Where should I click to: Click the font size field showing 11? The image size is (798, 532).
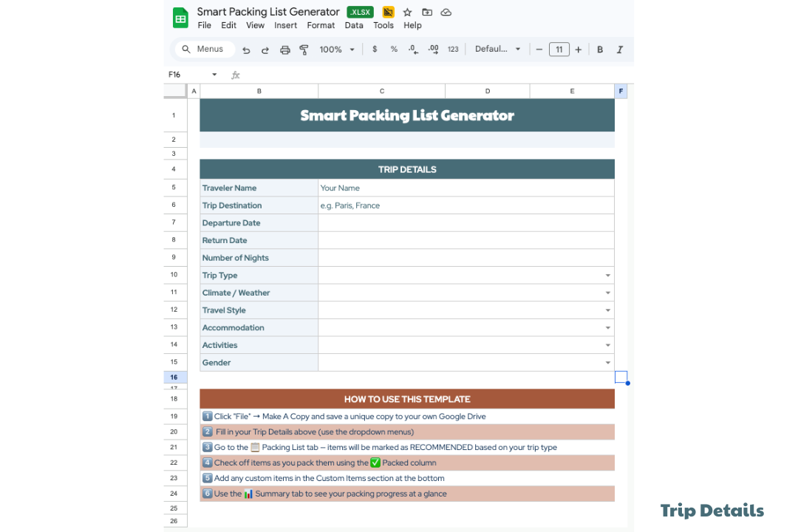[559, 50]
